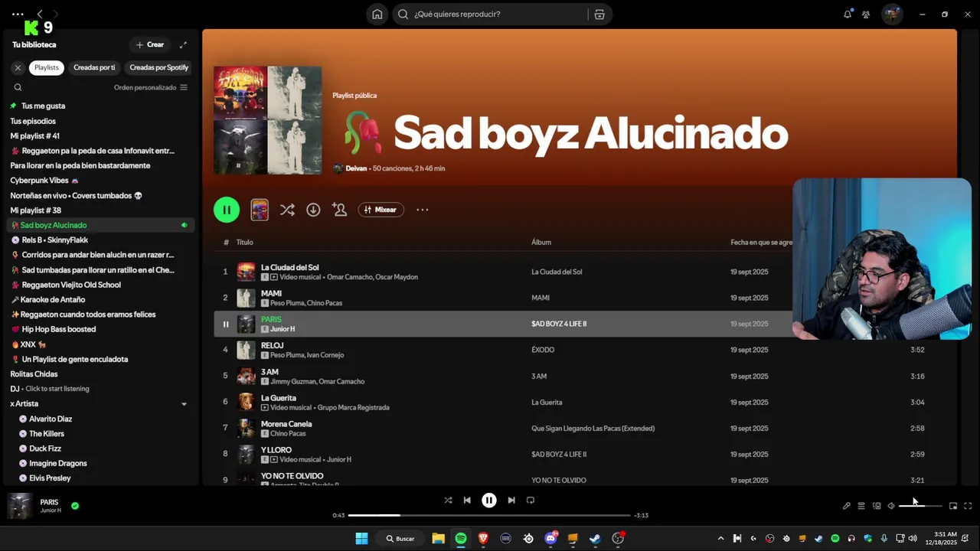Mute the Spotify volume speaker icon
Image resolution: width=980 pixels, height=551 pixels.
click(891, 506)
